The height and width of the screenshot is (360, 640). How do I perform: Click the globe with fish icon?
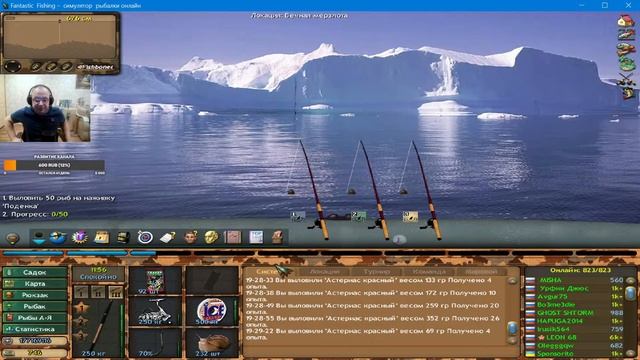tap(58, 237)
